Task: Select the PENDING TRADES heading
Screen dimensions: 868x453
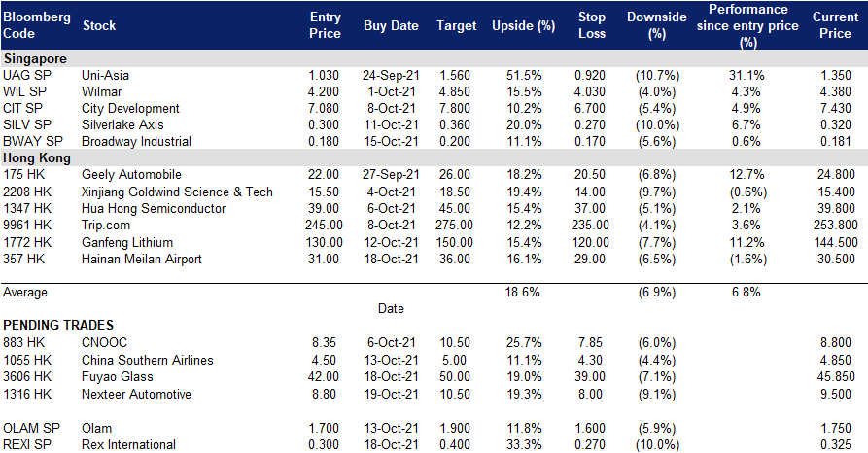Action: tap(58, 325)
